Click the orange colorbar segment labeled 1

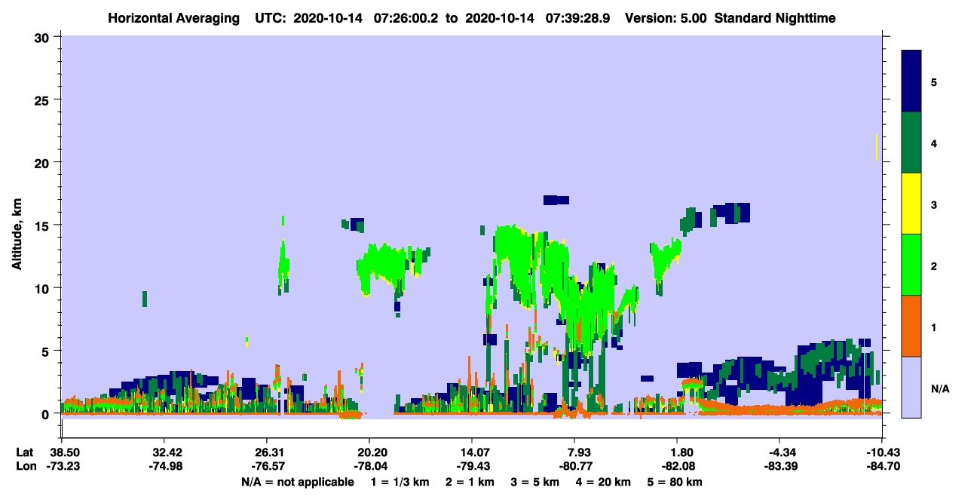point(911,326)
